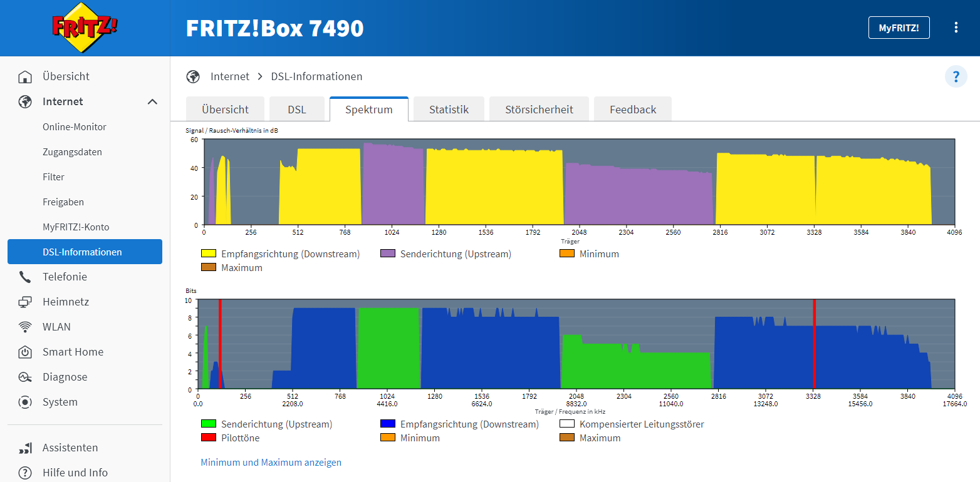Click 'Internet' in the breadcrumb path
Viewport: 980px width, 482px height.
(x=230, y=77)
